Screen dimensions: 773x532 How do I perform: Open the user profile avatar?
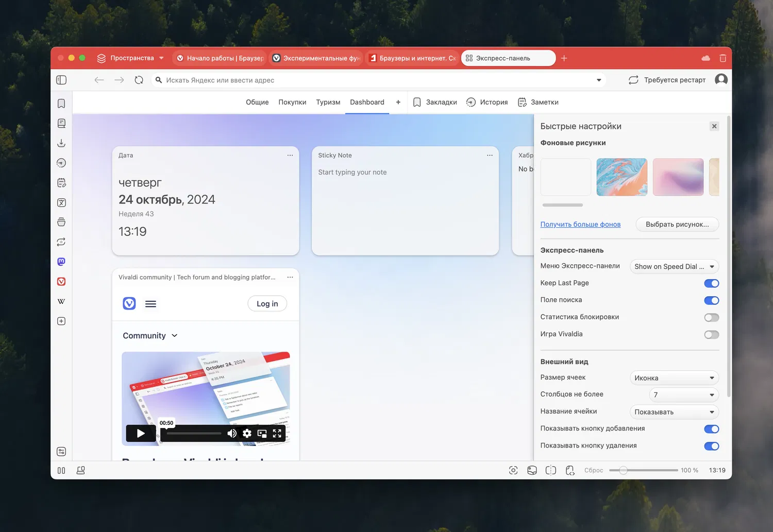click(x=721, y=79)
